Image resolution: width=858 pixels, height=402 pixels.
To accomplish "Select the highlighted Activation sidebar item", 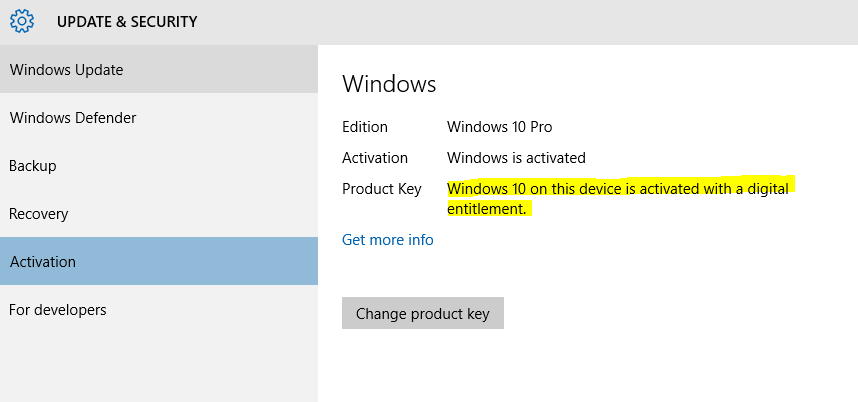I will [159, 261].
